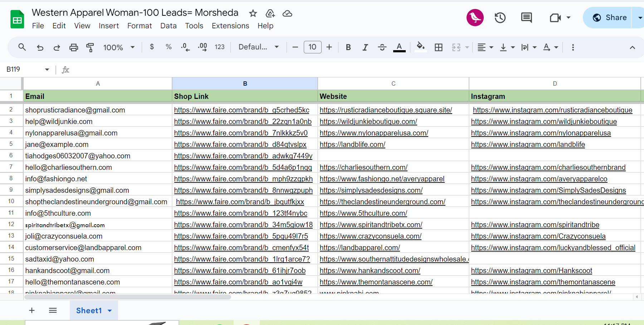Click the font size field
644x325 pixels.
coord(312,47)
